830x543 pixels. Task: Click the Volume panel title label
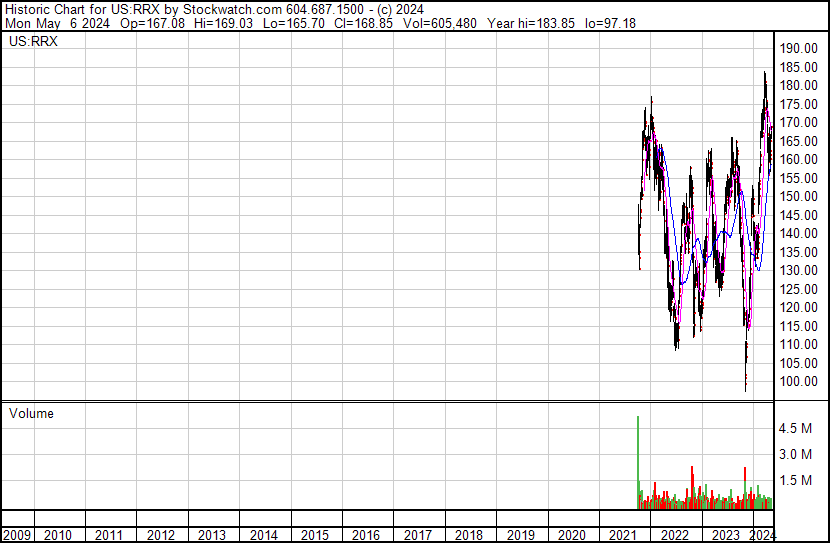point(31,413)
